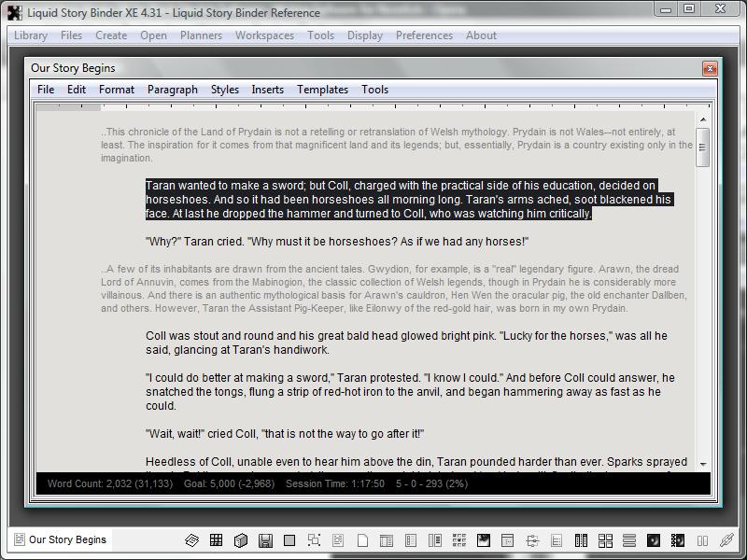Viewport: 747px width, 560px height.
Task: Open the Templates dropdown menu
Action: [x=322, y=90]
